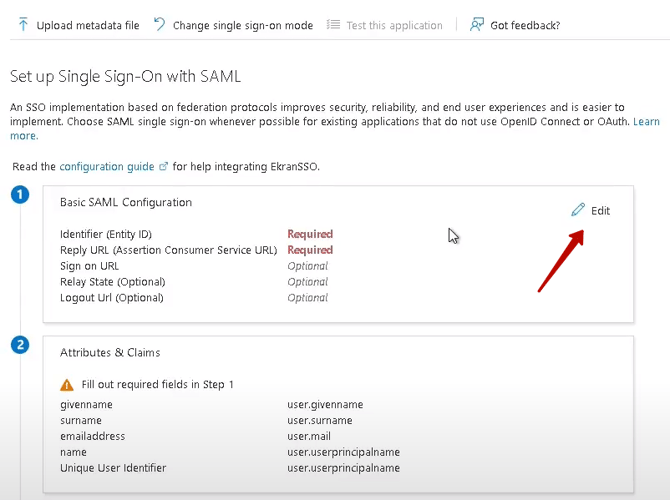Click the orange warning triangle icon
The width and height of the screenshot is (670, 500).
click(67, 385)
